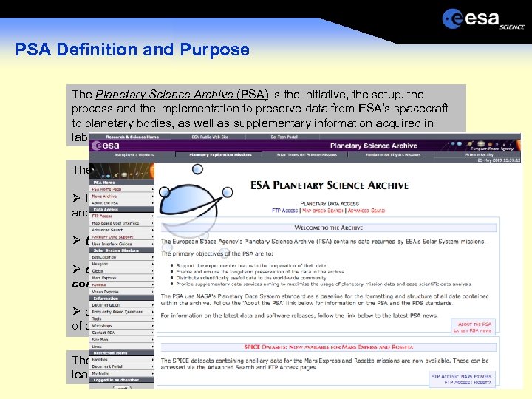Select the Planetary Exploration Missions tab
The height and width of the screenshot is (399, 532).
coord(220,154)
